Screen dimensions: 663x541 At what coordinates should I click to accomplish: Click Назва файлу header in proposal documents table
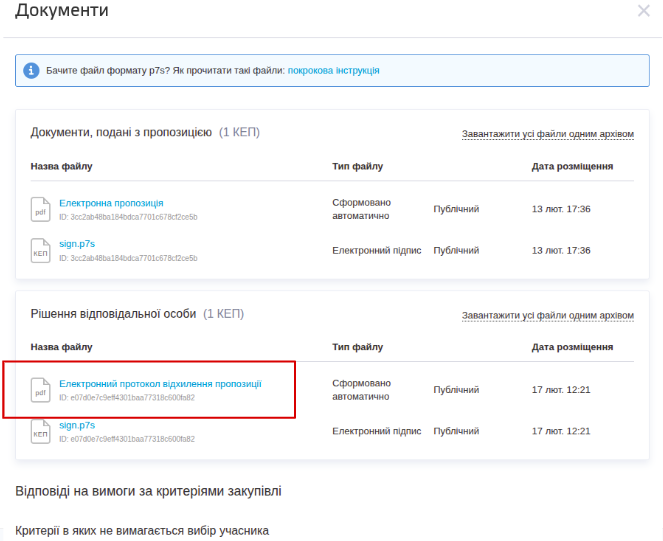61,166
